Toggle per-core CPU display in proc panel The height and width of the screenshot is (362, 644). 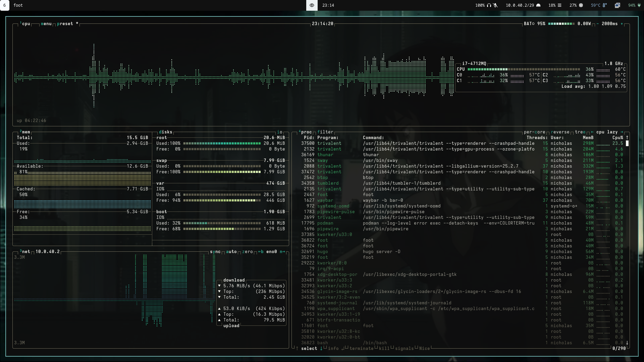(x=535, y=132)
